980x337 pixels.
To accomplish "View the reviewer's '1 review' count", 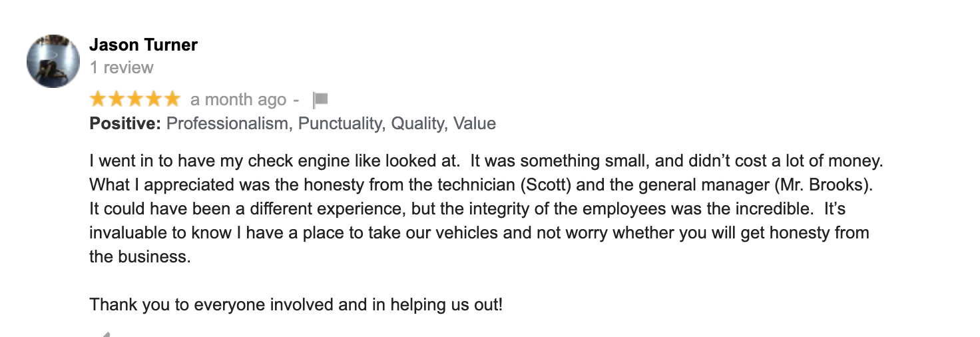I will (x=121, y=67).
